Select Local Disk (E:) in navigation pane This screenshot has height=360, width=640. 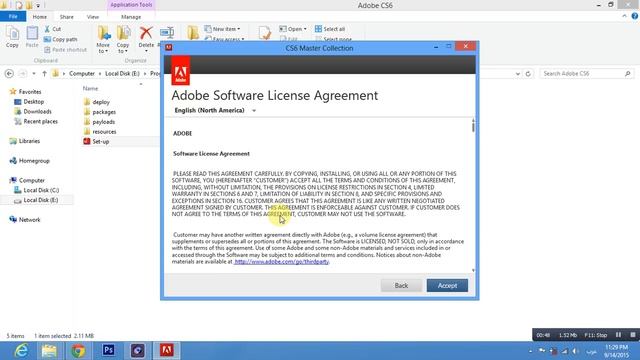click(x=37, y=200)
